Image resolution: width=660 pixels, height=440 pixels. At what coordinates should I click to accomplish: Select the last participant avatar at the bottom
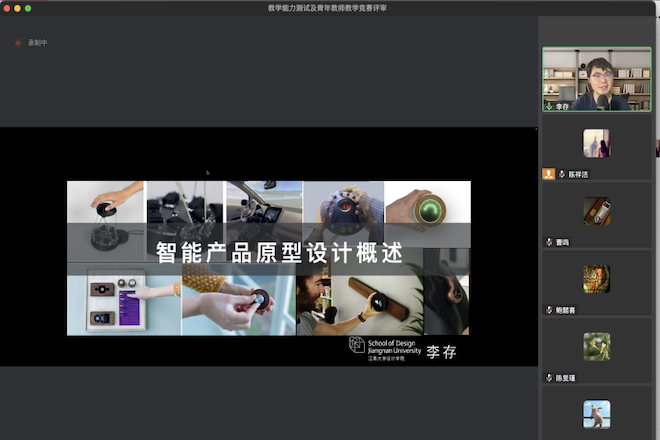pyautogui.click(x=597, y=414)
